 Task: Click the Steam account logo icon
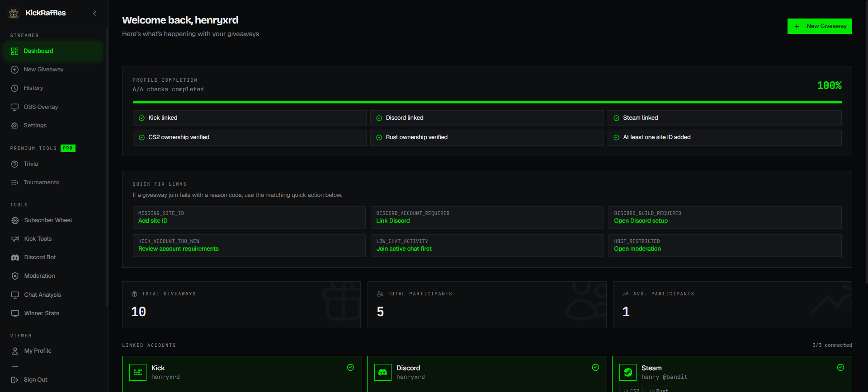628,373
